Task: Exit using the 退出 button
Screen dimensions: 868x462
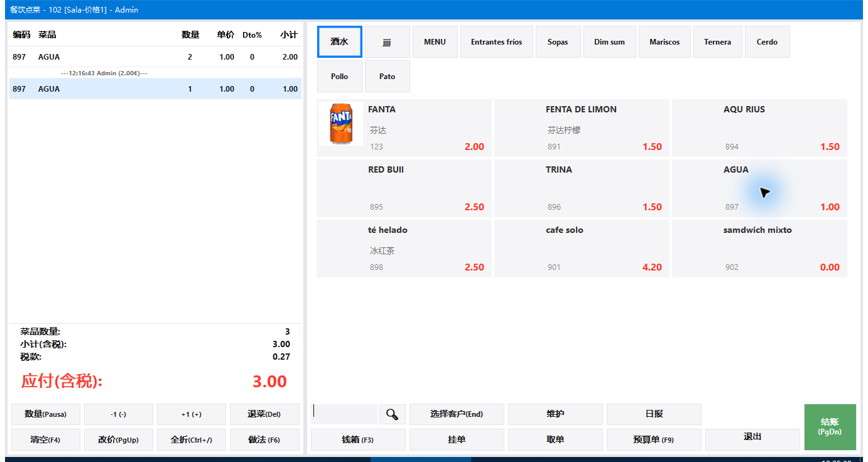Action: click(752, 437)
